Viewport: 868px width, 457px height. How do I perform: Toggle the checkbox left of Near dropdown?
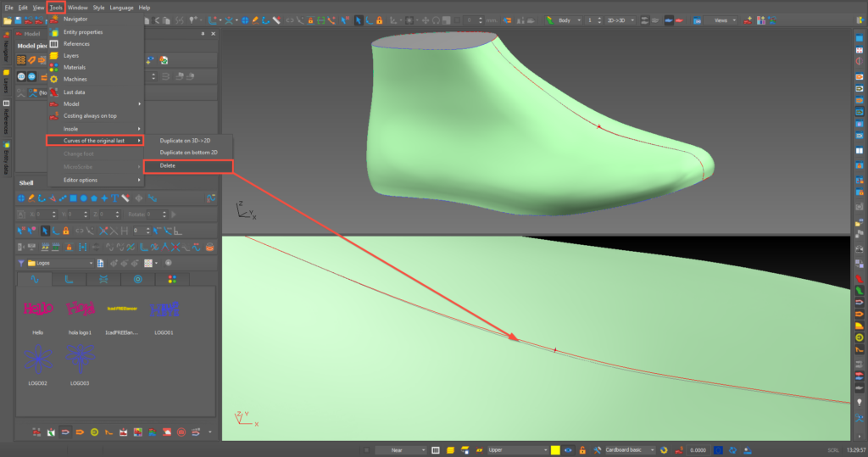365,449
